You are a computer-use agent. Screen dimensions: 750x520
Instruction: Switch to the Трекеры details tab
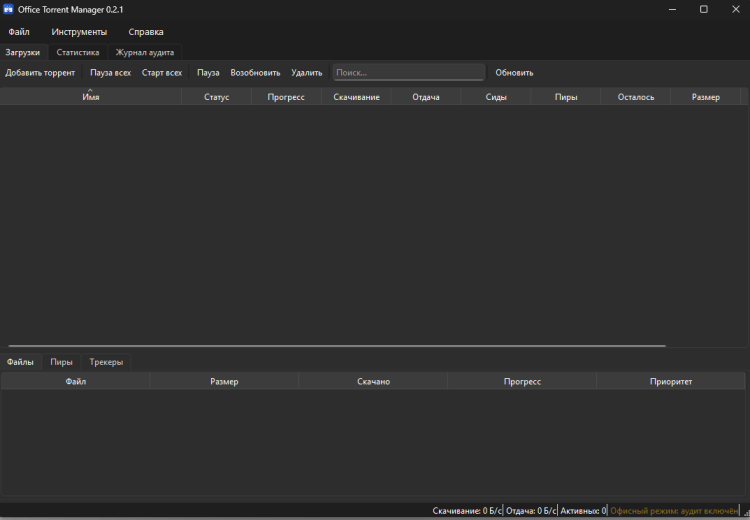coord(106,362)
